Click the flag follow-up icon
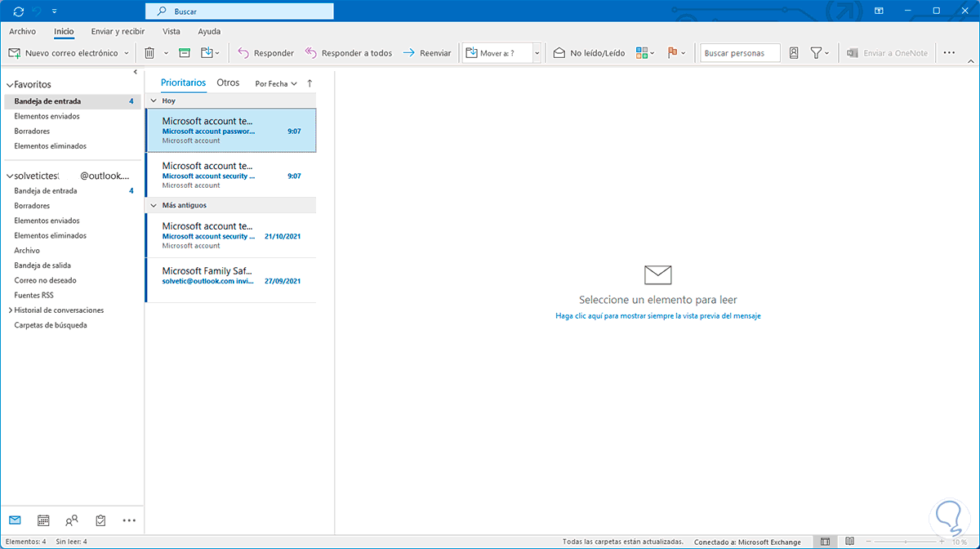 pyautogui.click(x=674, y=51)
